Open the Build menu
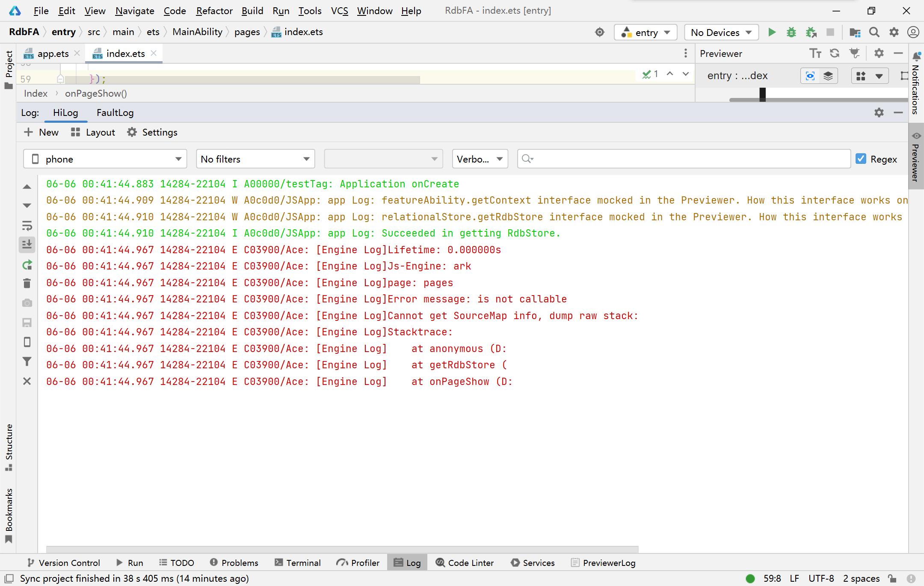The height and width of the screenshot is (586, 924). [x=252, y=11]
